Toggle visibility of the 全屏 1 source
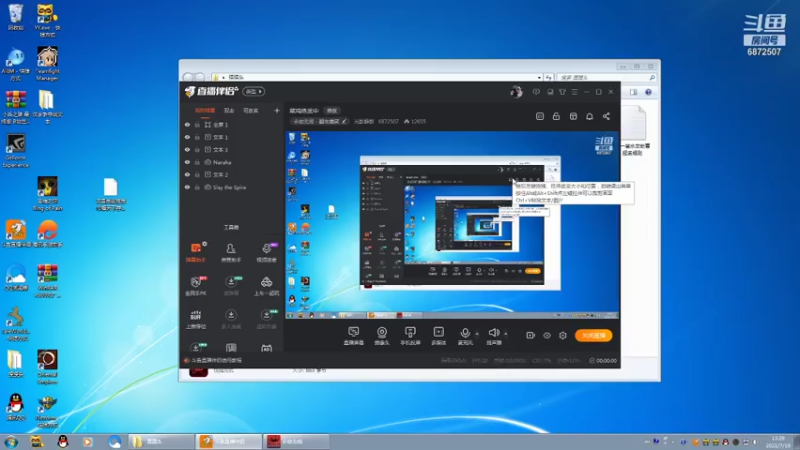This screenshot has height=450, width=800. coord(187,124)
